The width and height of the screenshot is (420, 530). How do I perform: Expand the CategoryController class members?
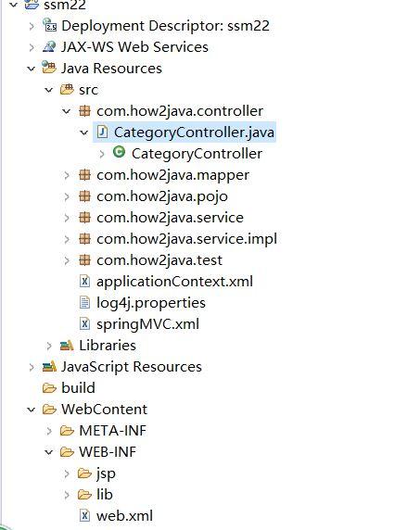(x=102, y=154)
